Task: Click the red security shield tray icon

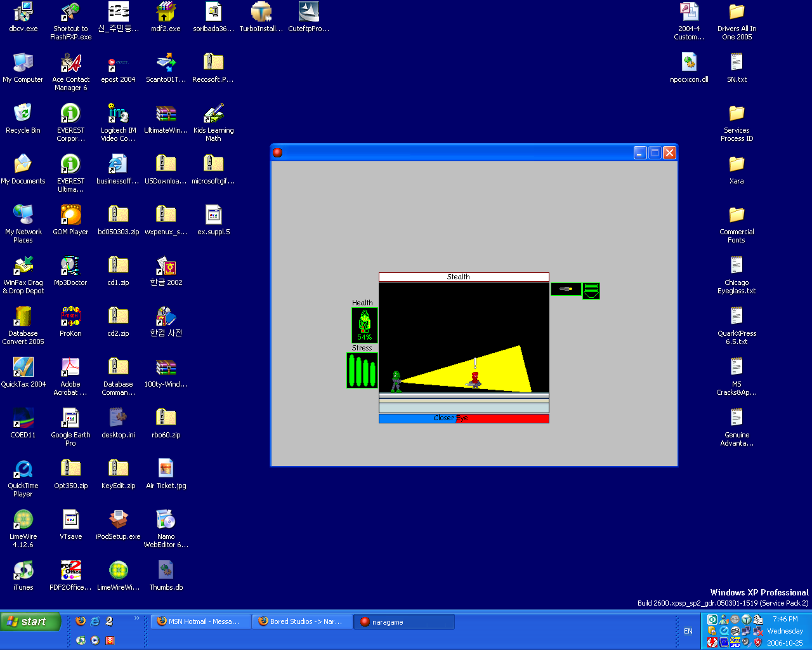Action: 757,642
